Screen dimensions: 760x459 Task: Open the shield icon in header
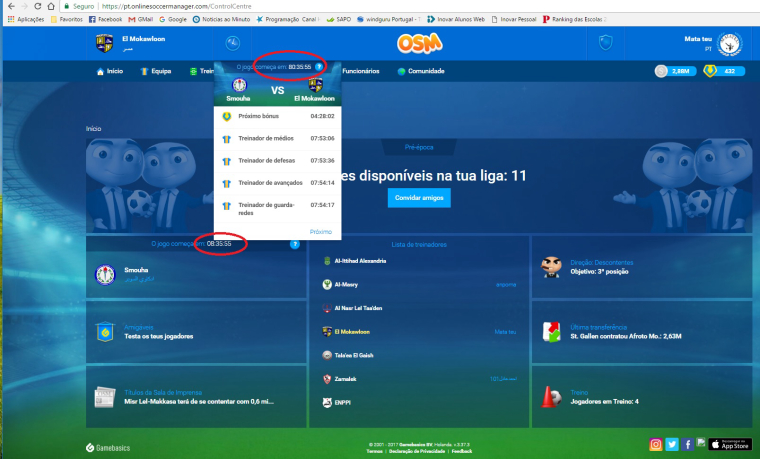[x=605, y=43]
